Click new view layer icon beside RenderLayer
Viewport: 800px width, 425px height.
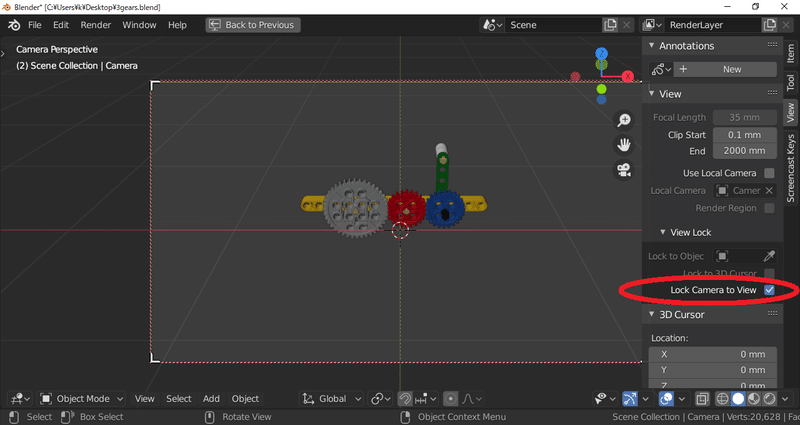click(769, 25)
